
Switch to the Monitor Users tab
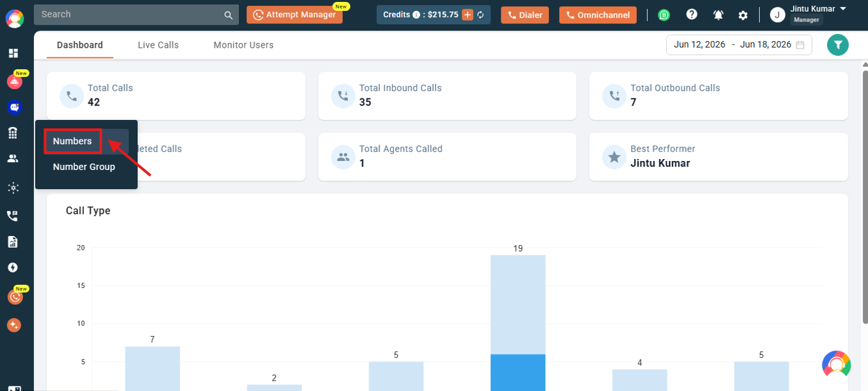244,45
